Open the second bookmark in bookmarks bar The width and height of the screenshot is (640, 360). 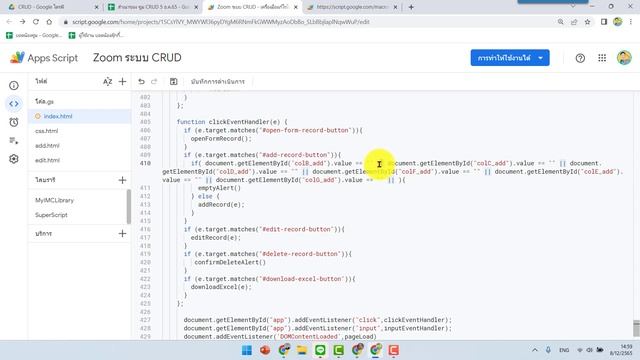[x=96, y=36]
